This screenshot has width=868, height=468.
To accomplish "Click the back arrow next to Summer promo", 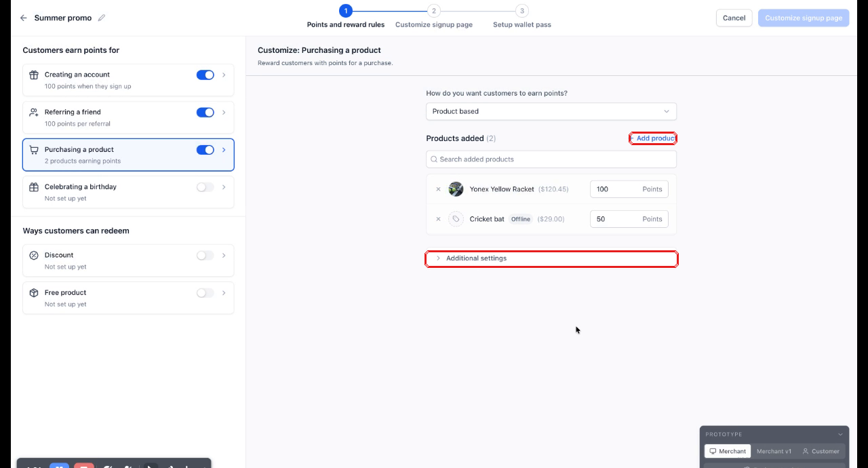I will pyautogui.click(x=24, y=18).
